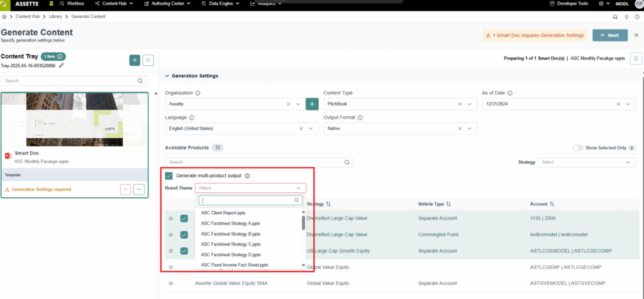Screen dimensions: 644x299
Task: Open the settings gear menu
Action: [x=604, y=3]
